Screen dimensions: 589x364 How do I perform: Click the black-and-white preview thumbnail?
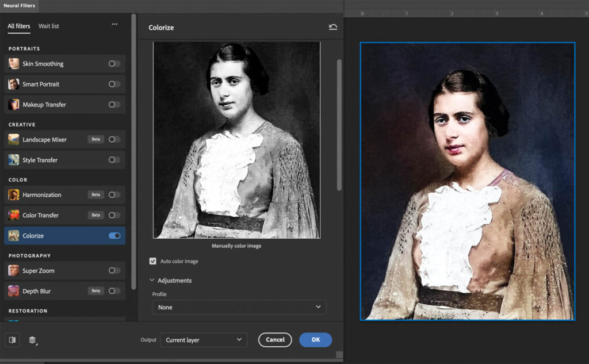coord(236,140)
